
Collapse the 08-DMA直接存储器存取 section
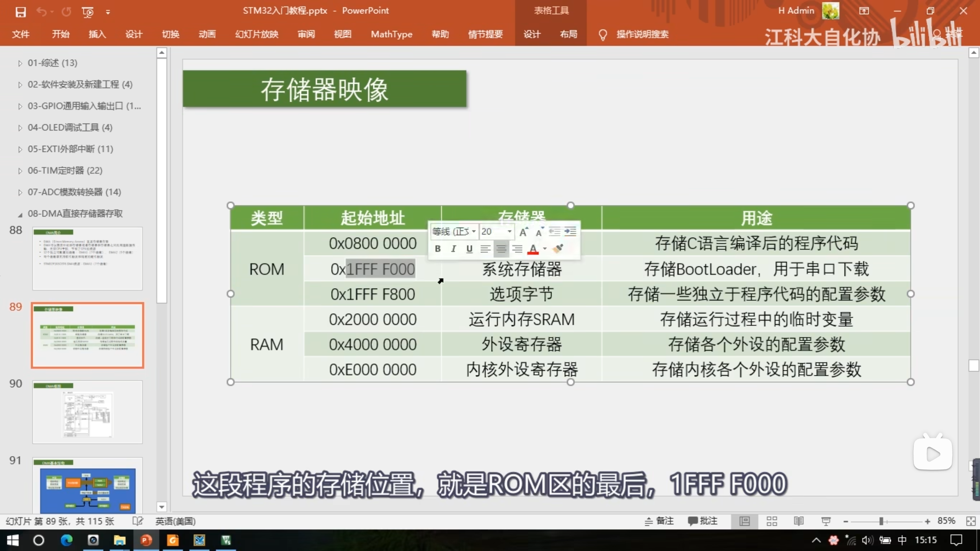[x=21, y=214]
